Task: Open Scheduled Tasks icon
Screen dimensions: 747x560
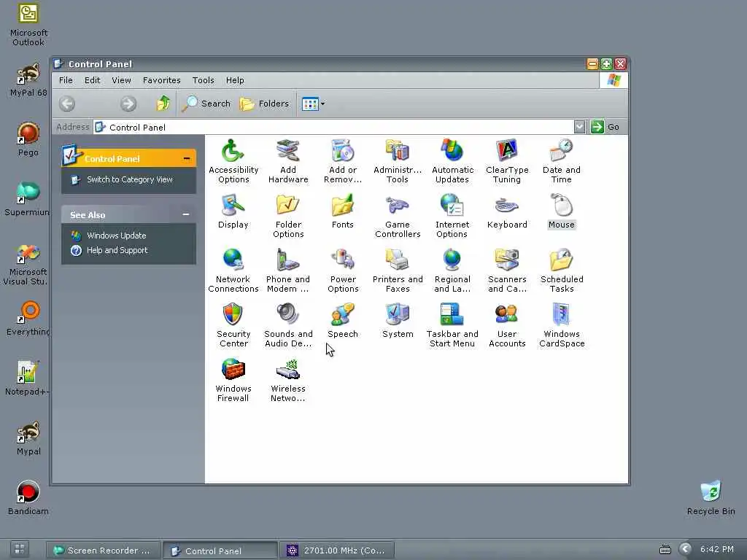Action: (562, 271)
